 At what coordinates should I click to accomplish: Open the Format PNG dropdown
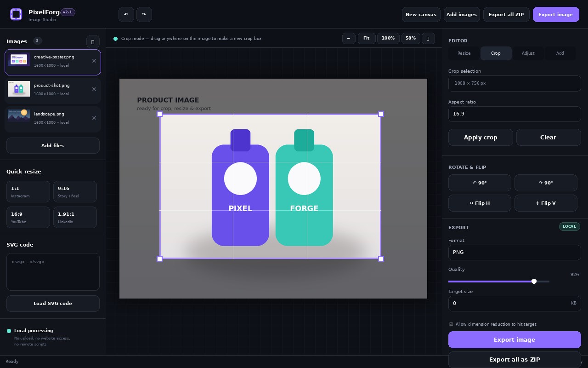tap(514, 252)
